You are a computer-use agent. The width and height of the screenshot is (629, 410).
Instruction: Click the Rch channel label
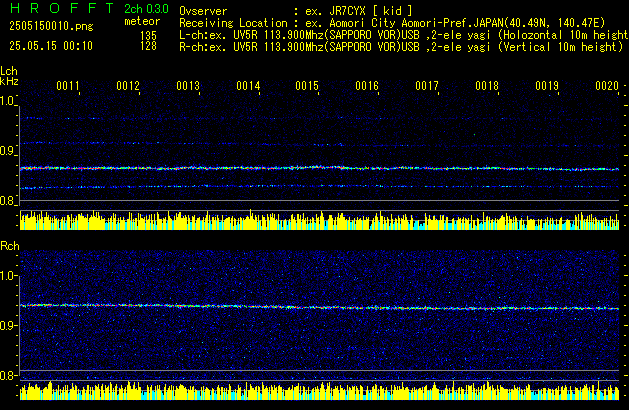click(10, 246)
